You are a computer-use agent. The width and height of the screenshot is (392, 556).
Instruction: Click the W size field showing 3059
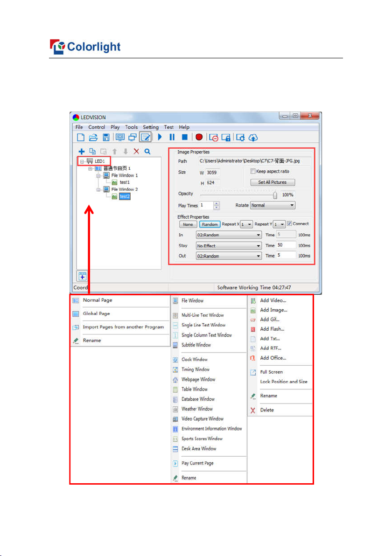coord(213,173)
